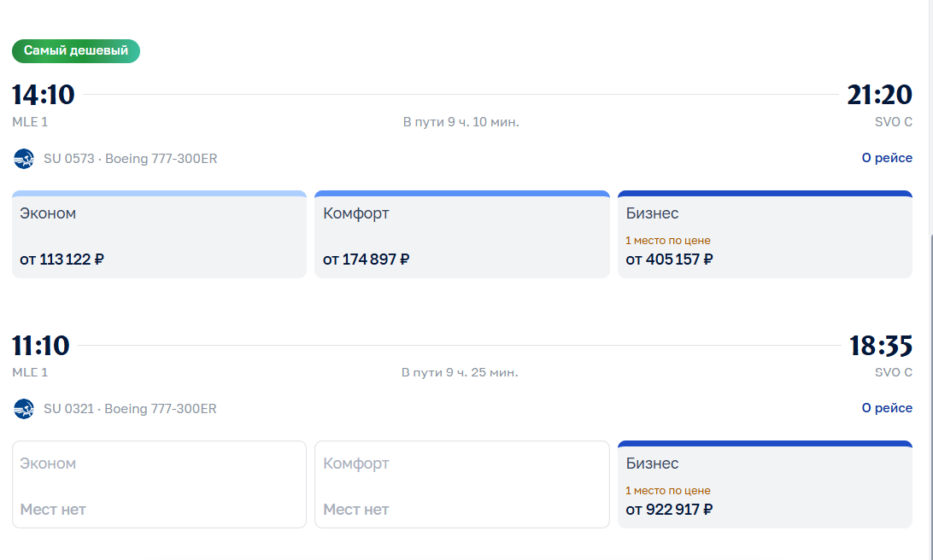Viewport: 933px width, 560px height.
Task: Open "О рейсе" for flight SU 0321
Action: click(x=886, y=408)
